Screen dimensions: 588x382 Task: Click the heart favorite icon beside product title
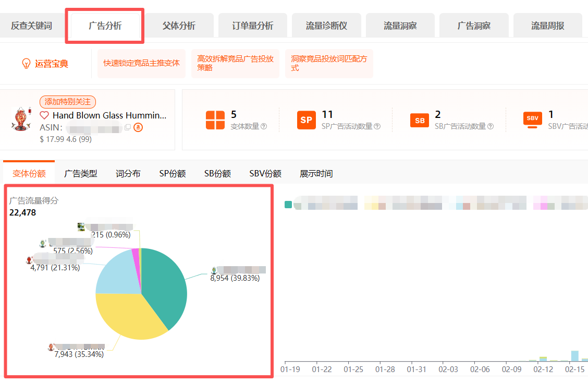[x=44, y=115]
